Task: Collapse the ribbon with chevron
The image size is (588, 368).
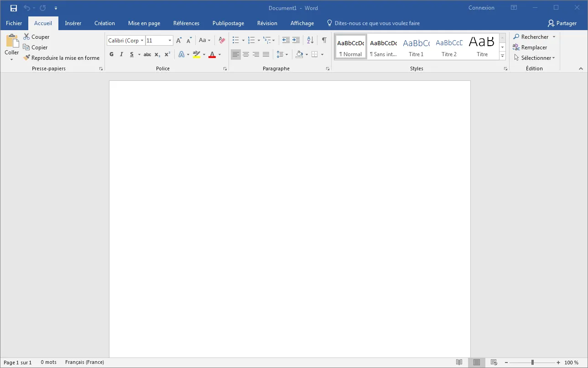Action: 581,68
